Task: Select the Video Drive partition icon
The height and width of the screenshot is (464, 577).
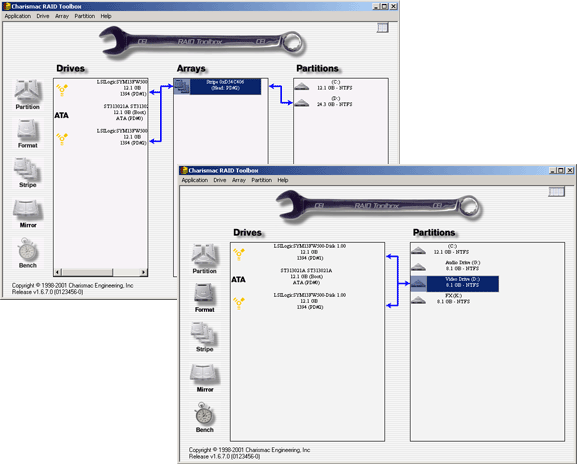Action: click(418, 284)
